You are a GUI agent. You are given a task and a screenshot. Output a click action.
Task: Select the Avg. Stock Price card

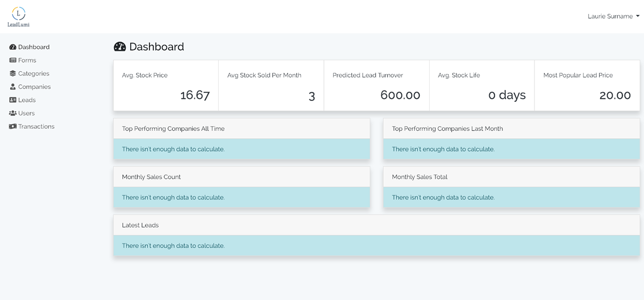pos(166,85)
